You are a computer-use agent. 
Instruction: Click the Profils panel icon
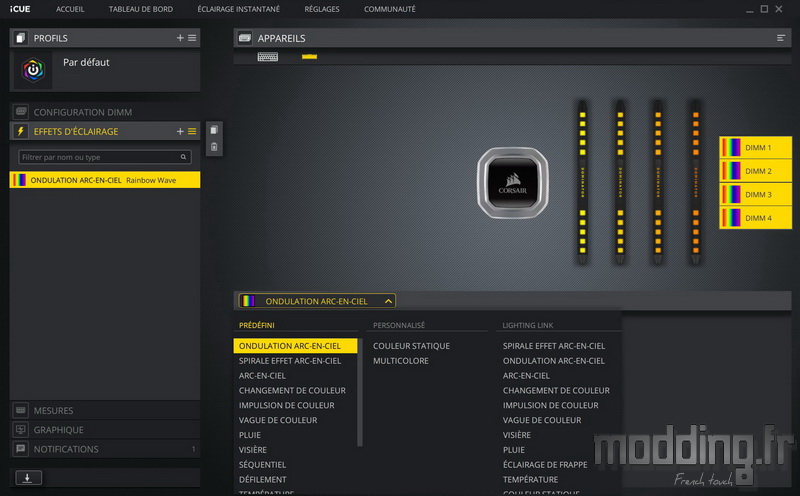20,38
